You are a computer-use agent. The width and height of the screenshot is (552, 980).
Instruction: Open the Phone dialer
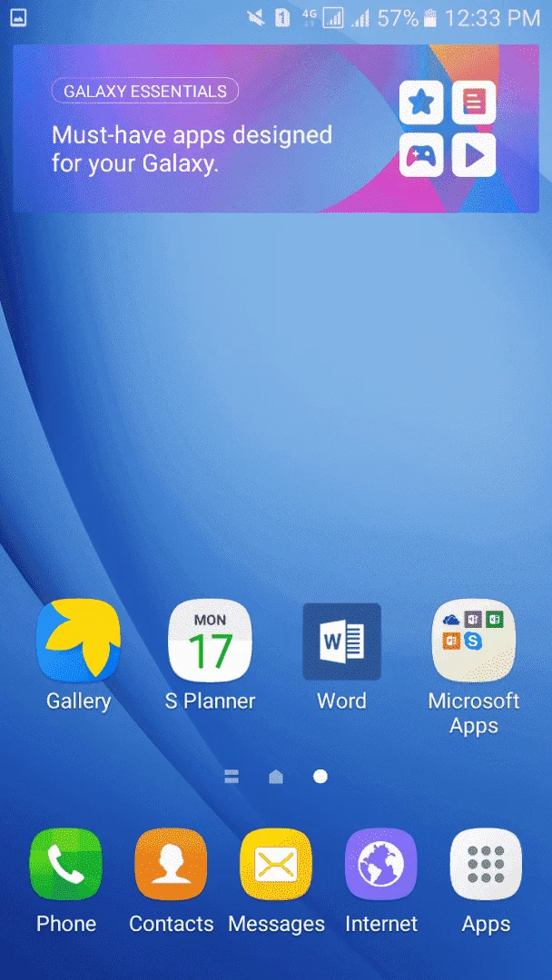[65, 865]
